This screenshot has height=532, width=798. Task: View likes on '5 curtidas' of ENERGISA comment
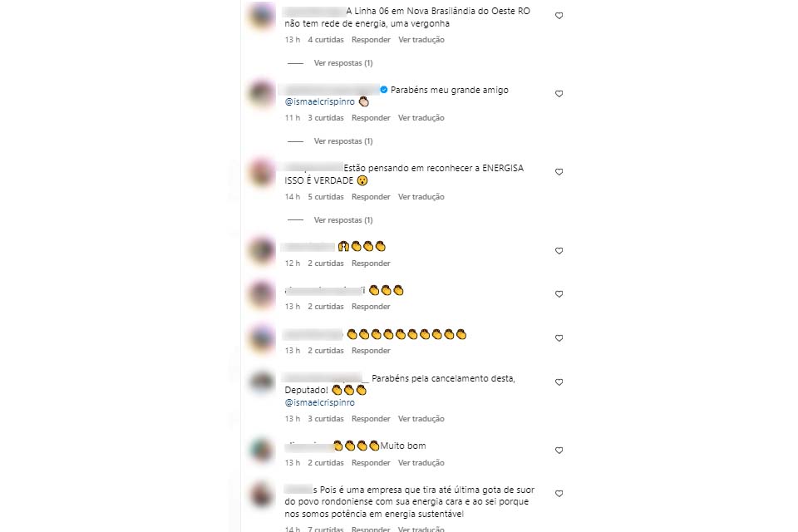pyautogui.click(x=326, y=196)
